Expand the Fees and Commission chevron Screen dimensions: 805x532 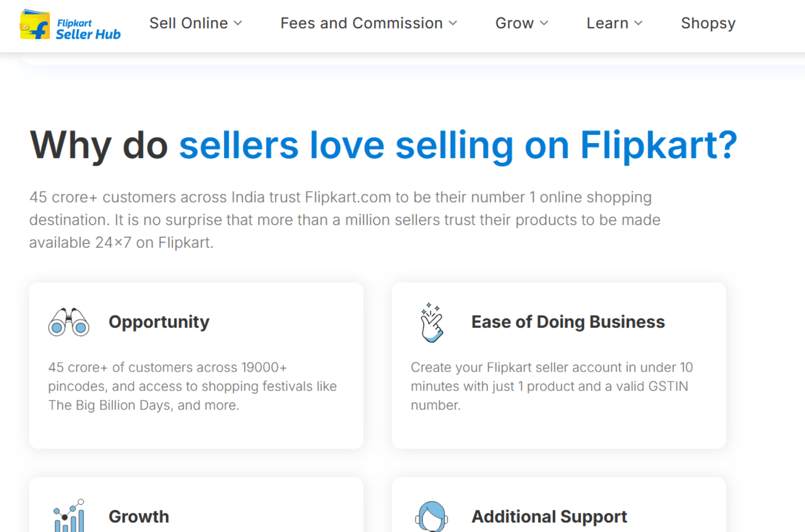(x=453, y=23)
